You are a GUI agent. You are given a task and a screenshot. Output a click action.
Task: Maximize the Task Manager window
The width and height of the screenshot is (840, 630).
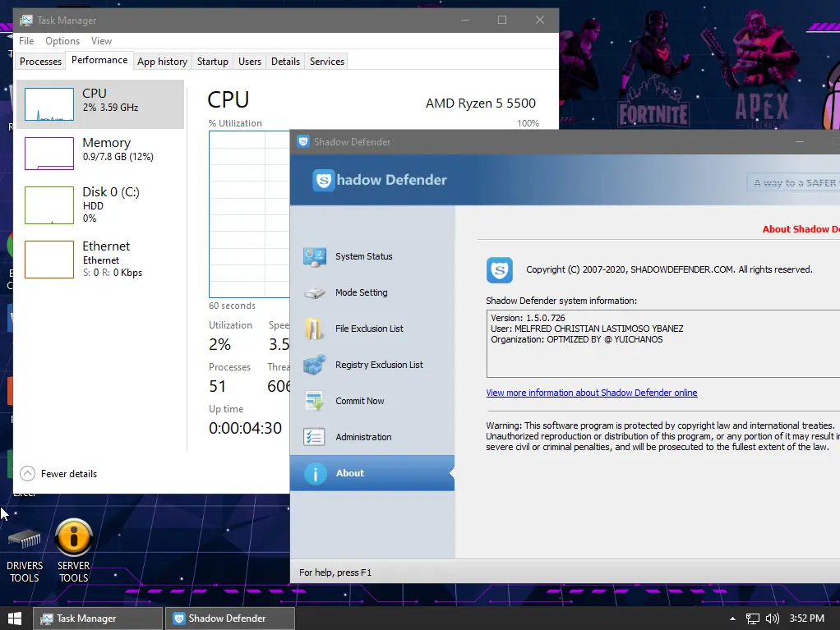pos(502,21)
